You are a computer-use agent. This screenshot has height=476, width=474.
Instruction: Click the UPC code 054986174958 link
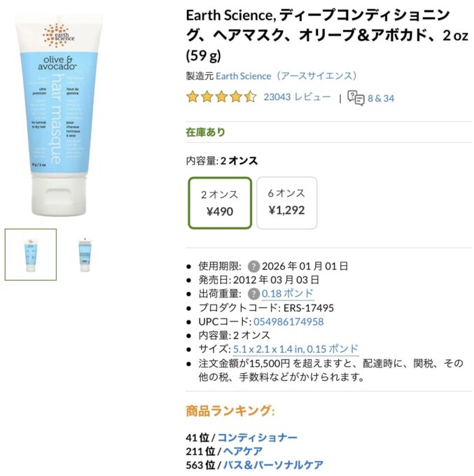coord(288,321)
